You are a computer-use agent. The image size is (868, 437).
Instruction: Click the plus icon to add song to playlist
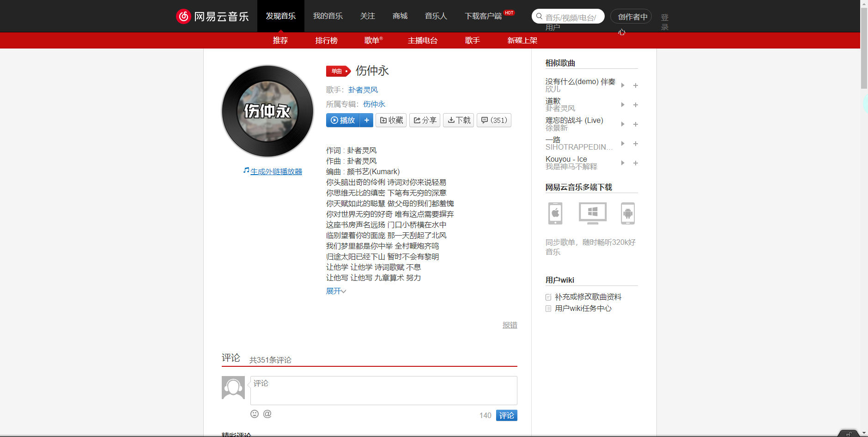[366, 120]
